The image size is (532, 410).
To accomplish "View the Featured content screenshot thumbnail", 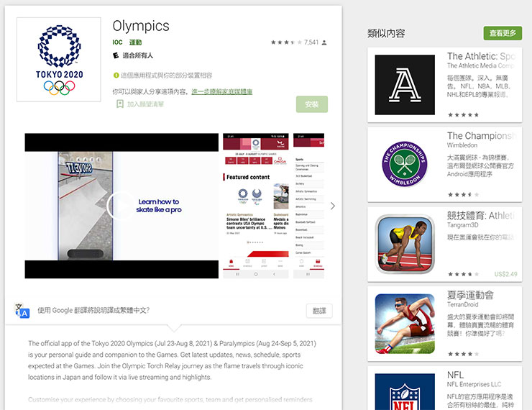I will point(256,206).
